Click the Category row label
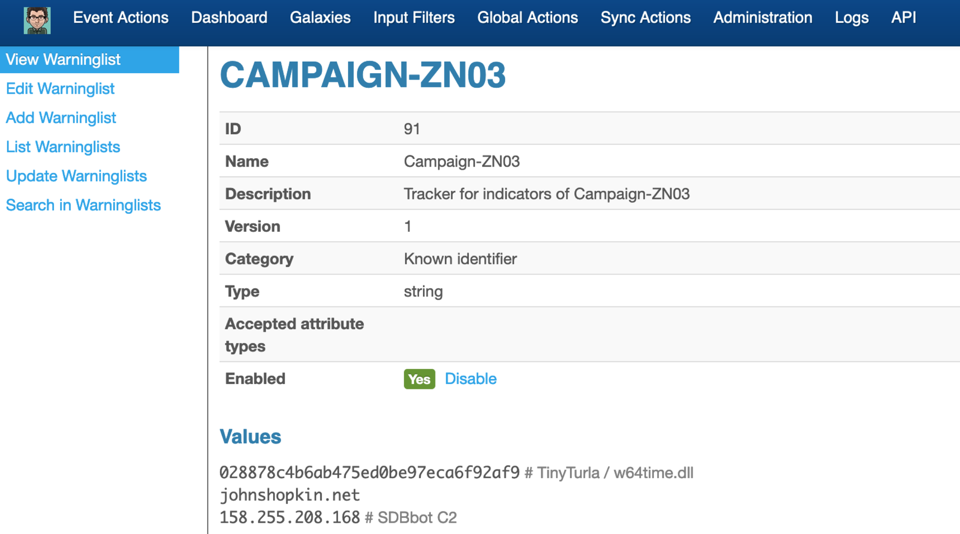Viewport: 960px width, 534px height. 259,259
